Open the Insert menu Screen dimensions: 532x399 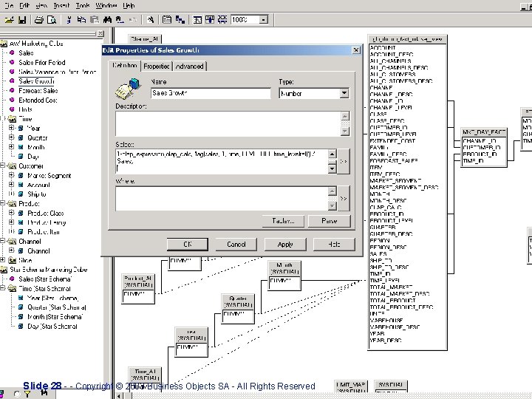61,5
